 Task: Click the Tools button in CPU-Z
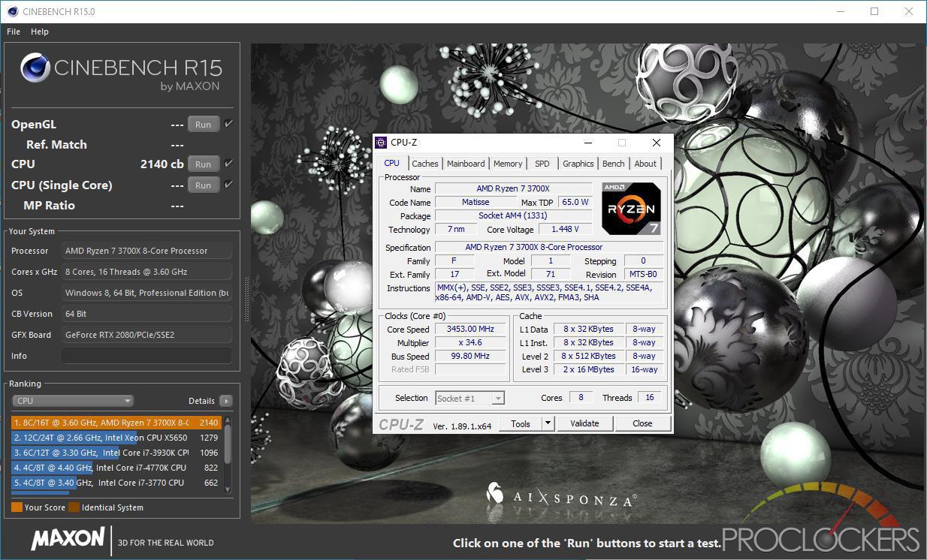(521, 423)
